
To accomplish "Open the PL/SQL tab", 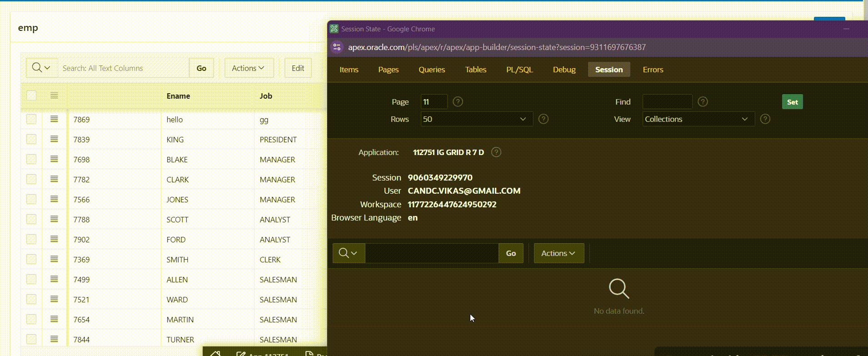I will pos(519,70).
